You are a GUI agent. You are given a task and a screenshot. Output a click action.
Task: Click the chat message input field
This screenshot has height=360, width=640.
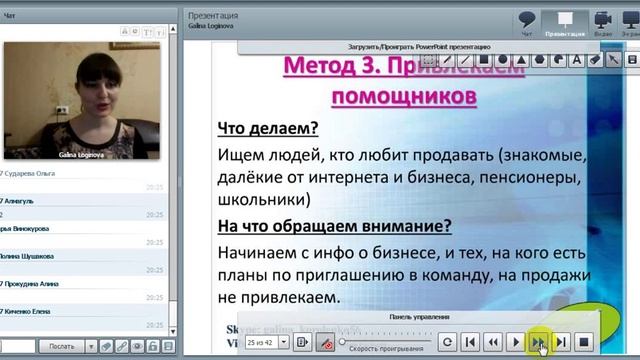(x=18, y=346)
